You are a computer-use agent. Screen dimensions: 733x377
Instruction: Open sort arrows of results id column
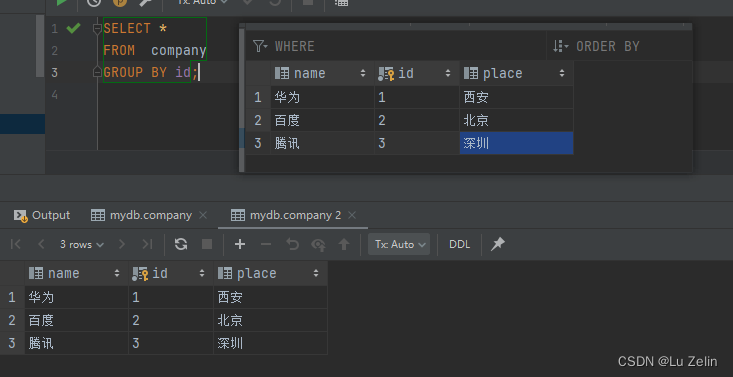click(202, 273)
